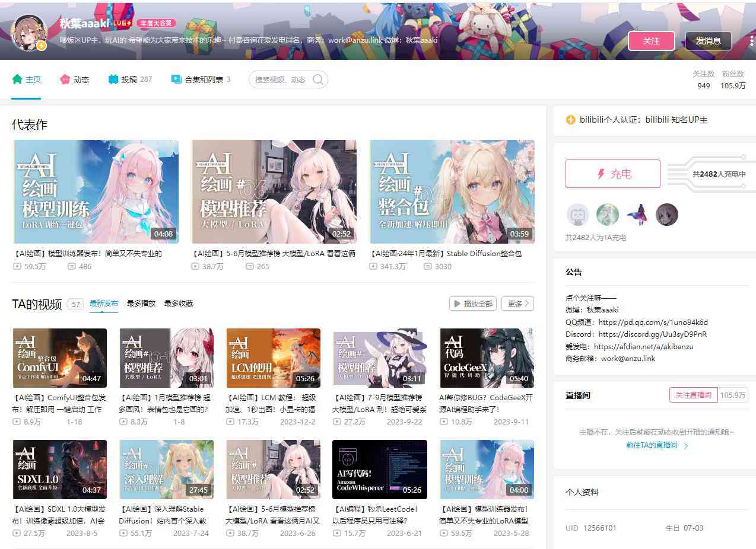Click the UID 12566101 text
The height and width of the screenshot is (549, 756).
[x=591, y=528]
